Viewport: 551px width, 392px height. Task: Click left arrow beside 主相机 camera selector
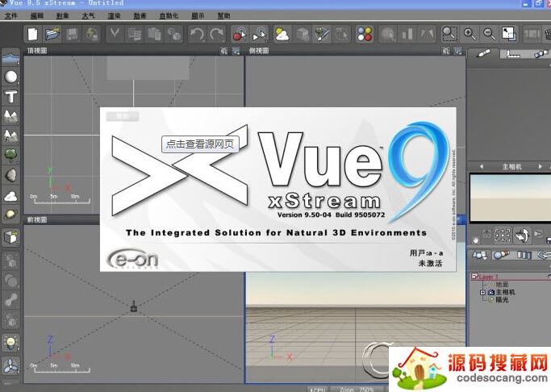tap(481, 167)
